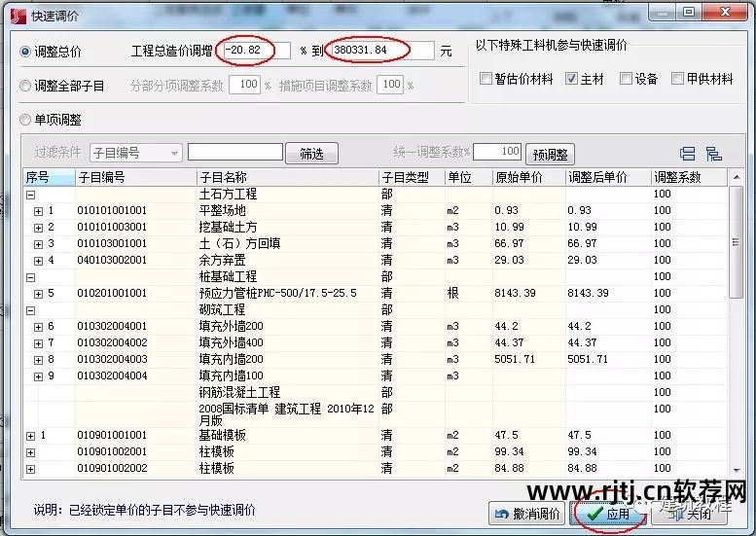Expand row 7 填充外墙400
The image size is (756, 536).
[x=39, y=343]
